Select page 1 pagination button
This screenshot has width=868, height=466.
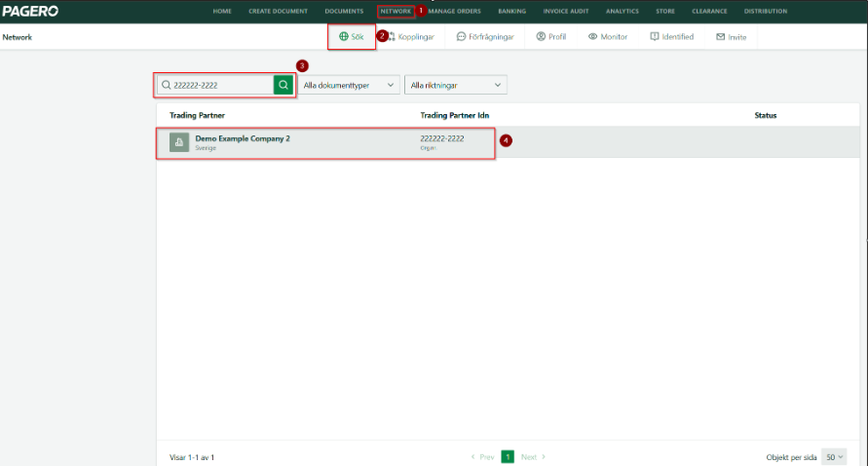pos(508,456)
